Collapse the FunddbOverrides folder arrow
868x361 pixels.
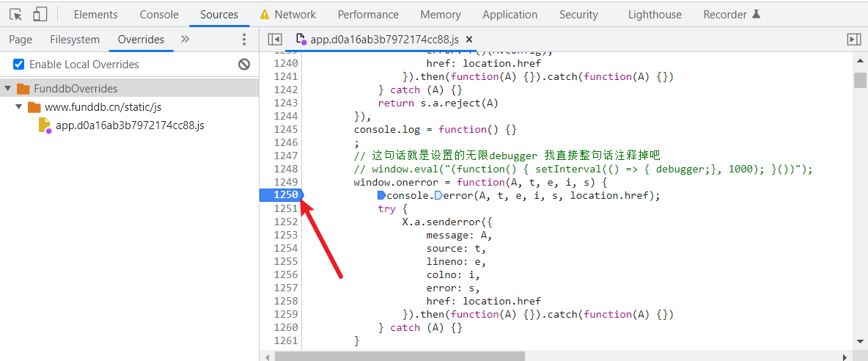(x=8, y=89)
